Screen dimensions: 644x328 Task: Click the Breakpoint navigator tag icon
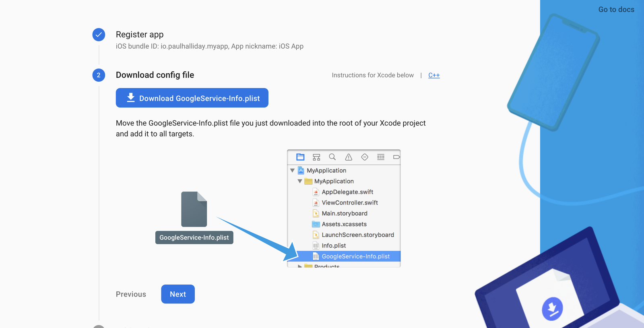tap(396, 157)
